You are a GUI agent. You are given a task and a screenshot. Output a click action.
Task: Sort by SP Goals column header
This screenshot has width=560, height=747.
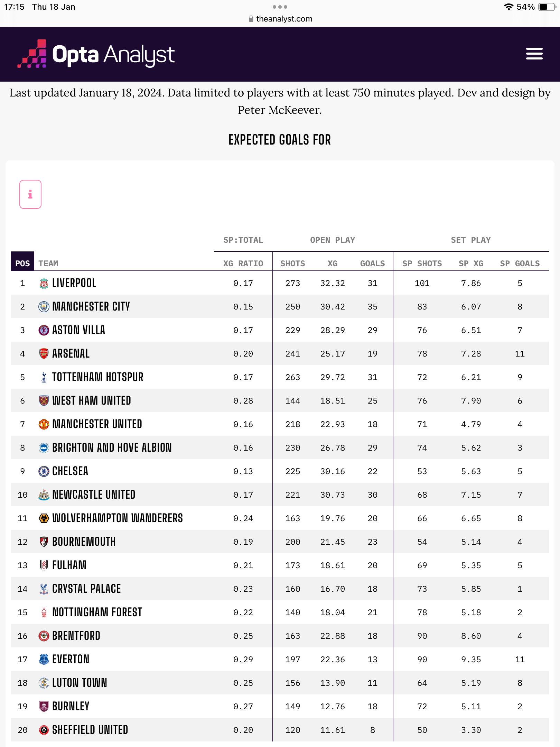tap(520, 264)
